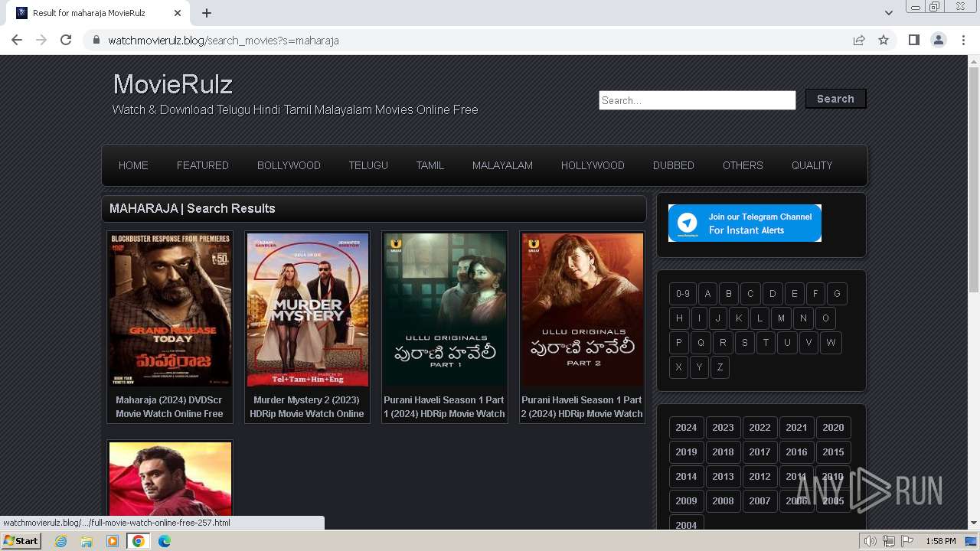This screenshot has width=980, height=551.
Task: Select year 2009 filter
Action: tap(686, 501)
